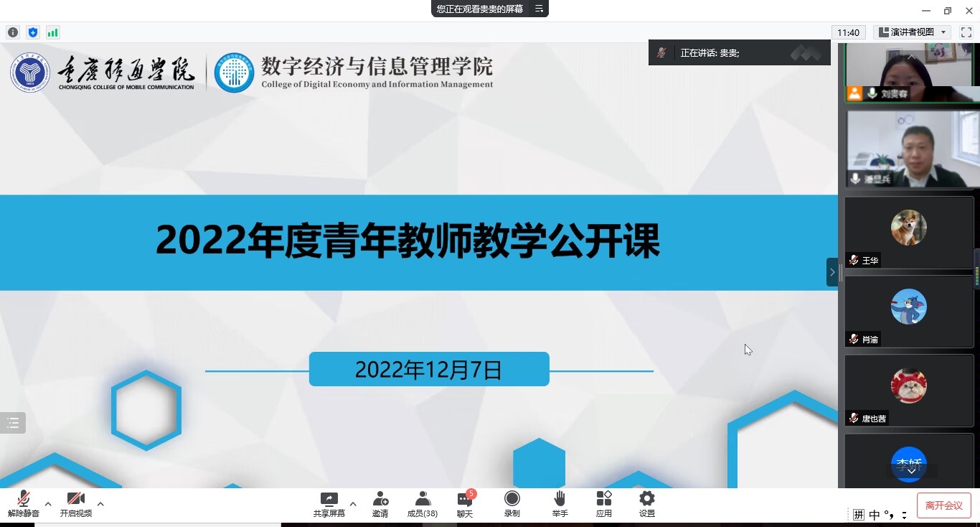This screenshot has width=980, height=527.
Task: Unmute microphone via 解除静音
Action: 23,500
